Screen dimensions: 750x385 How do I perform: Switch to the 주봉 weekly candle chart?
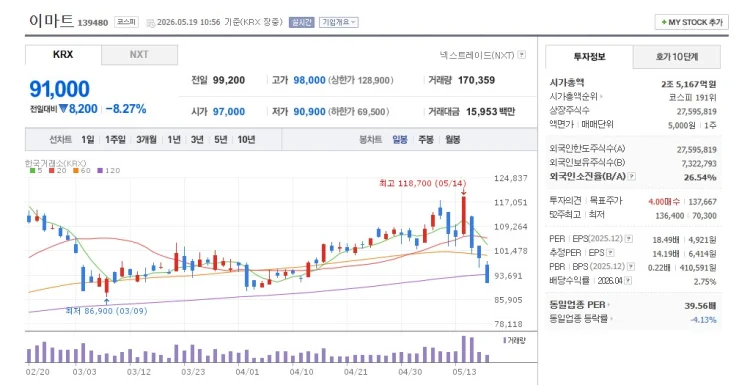tap(426, 140)
